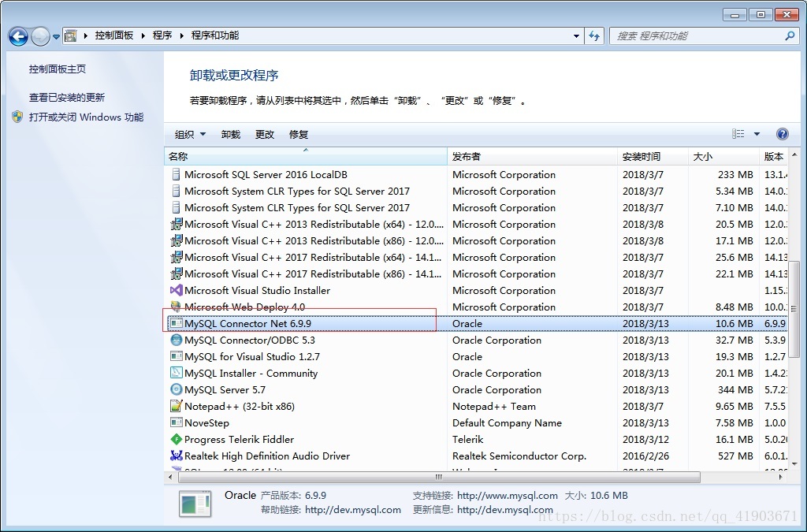Sort by the 名称 column header
Viewport: 807px width, 532px height.
pos(306,156)
